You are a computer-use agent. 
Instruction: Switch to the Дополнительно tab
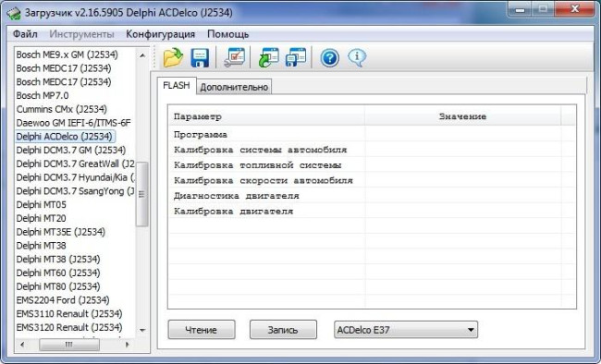(234, 87)
